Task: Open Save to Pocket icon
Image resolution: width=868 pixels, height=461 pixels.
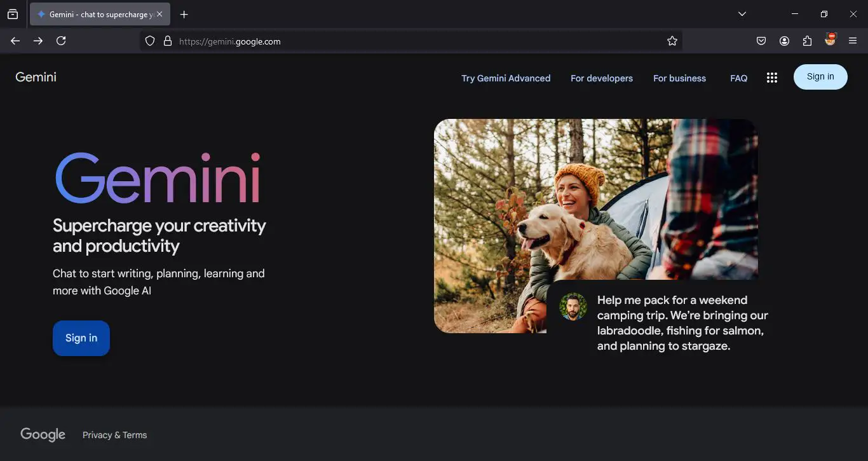Action: tap(761, 41)
